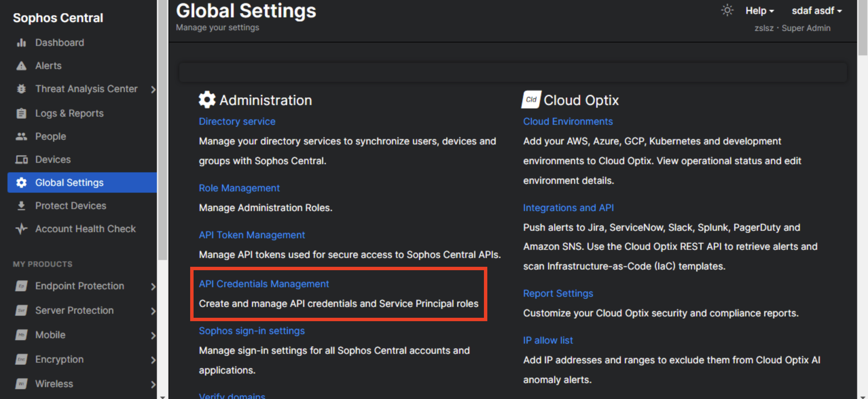The image size is (868, 399).
Task: Open the Cloud Environments link
Action: tap(568, 121)
